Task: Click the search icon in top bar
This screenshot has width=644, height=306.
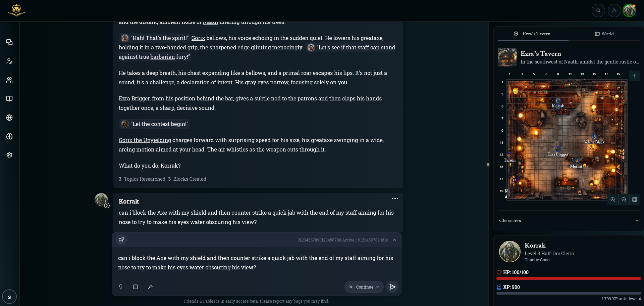Action: coord(598,10)
